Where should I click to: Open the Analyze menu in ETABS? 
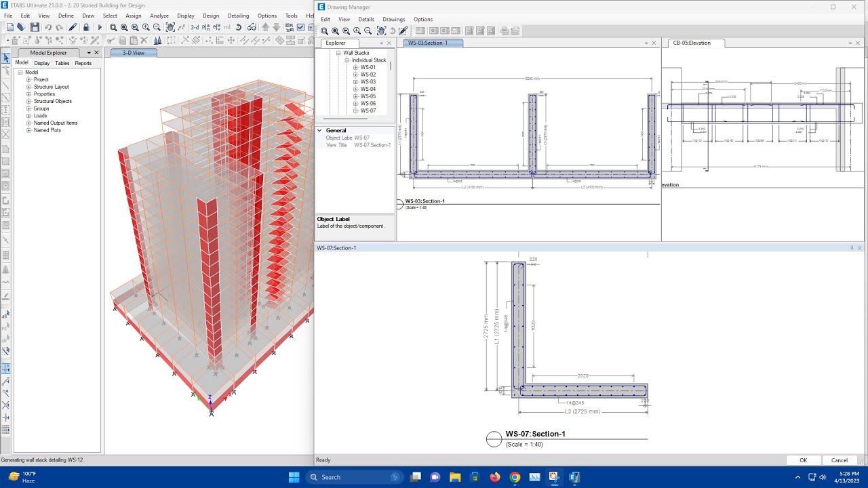pos(159,16)
